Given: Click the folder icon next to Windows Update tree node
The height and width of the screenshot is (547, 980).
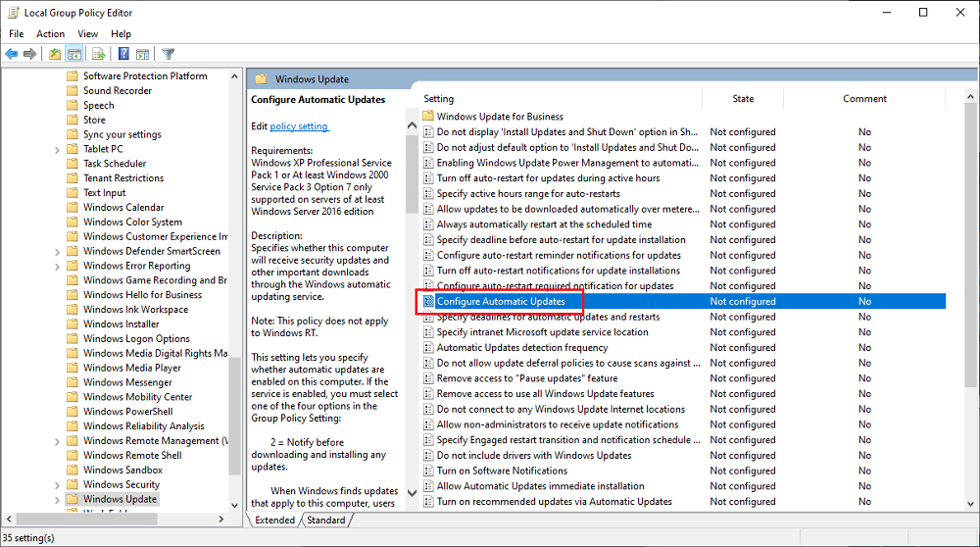Looking at the screenshot, I should [73, 499].
